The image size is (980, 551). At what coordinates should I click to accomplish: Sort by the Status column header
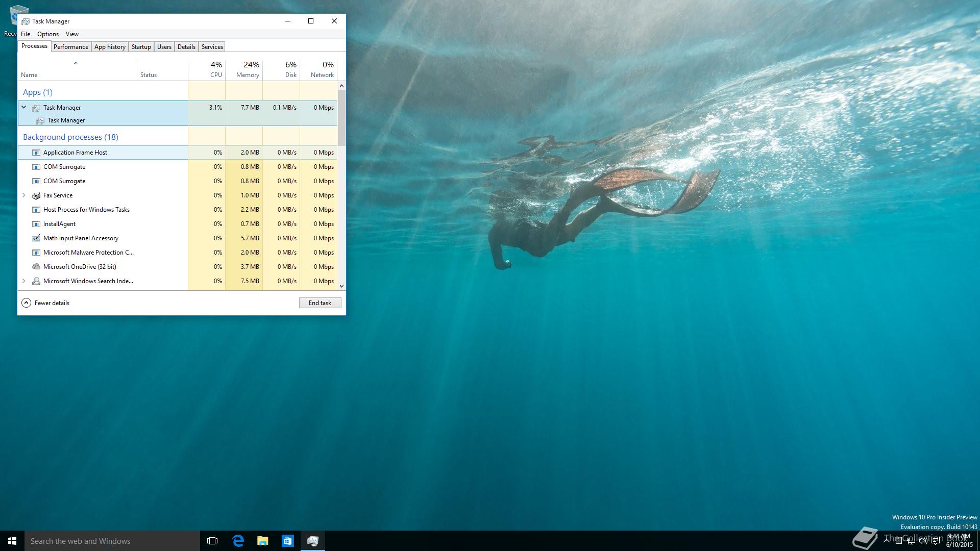pos(162,70)
